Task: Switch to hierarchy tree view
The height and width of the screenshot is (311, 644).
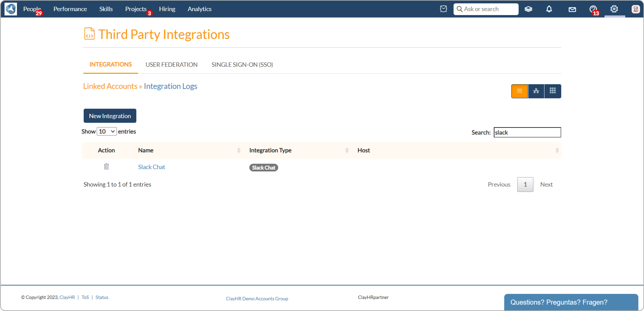Action: pos(536,91)
